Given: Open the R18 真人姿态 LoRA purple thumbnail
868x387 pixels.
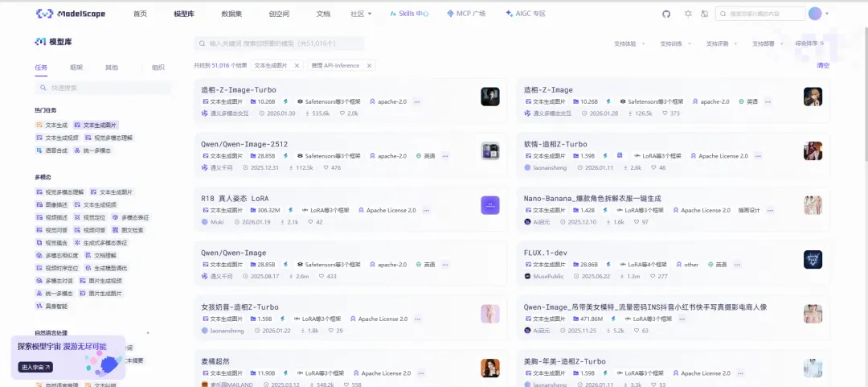Looking at the screenshot, I should (x=490, y=205).
